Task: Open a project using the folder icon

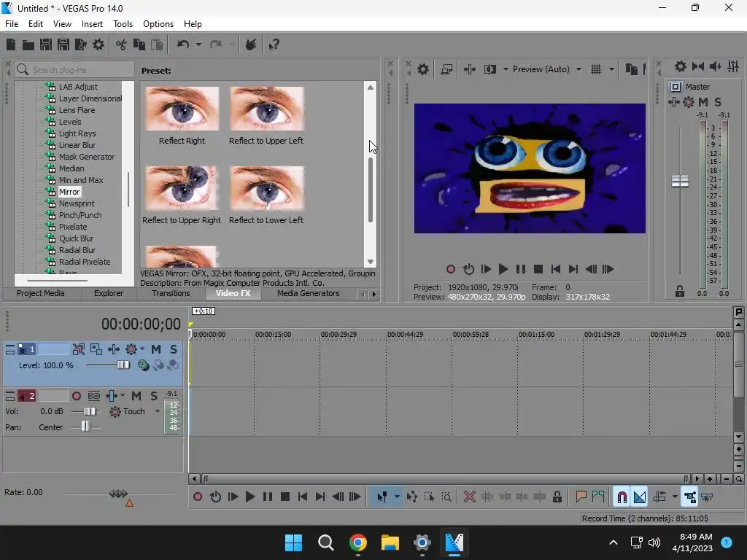Action: click(x=28, y=44)
